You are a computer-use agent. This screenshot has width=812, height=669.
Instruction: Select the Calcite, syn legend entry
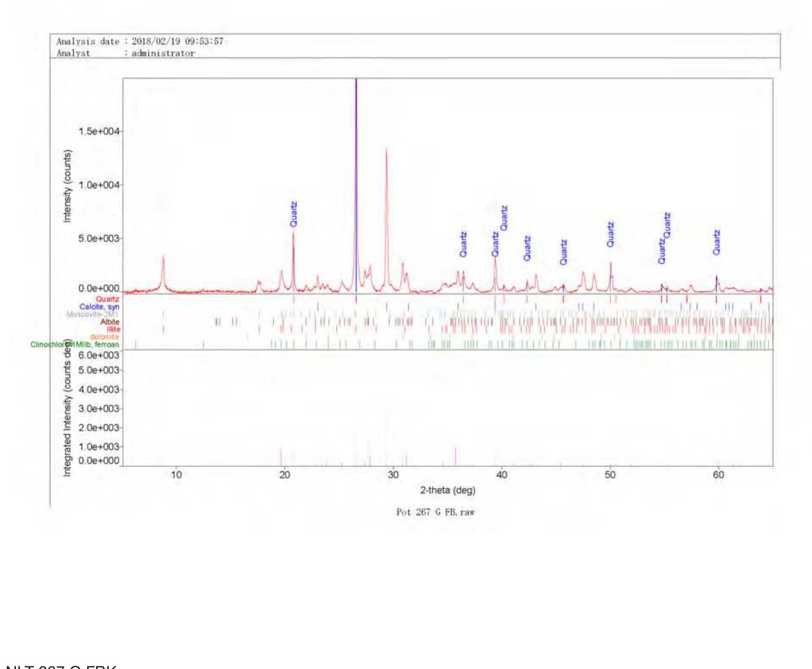point(99,307)
